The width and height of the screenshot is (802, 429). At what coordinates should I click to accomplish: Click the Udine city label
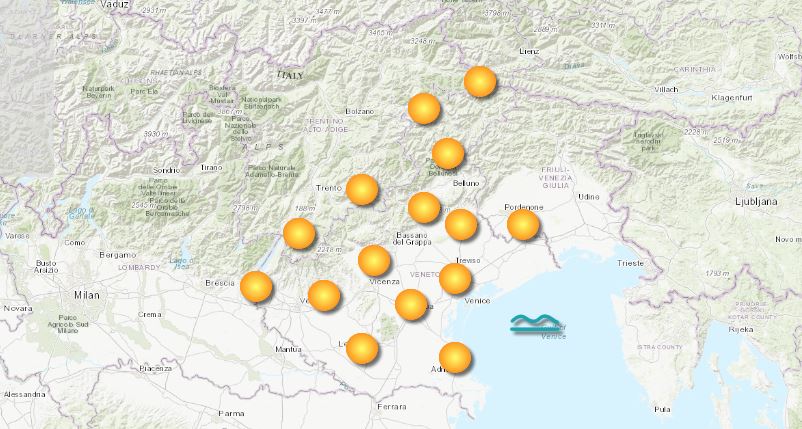tap(588, 196)
